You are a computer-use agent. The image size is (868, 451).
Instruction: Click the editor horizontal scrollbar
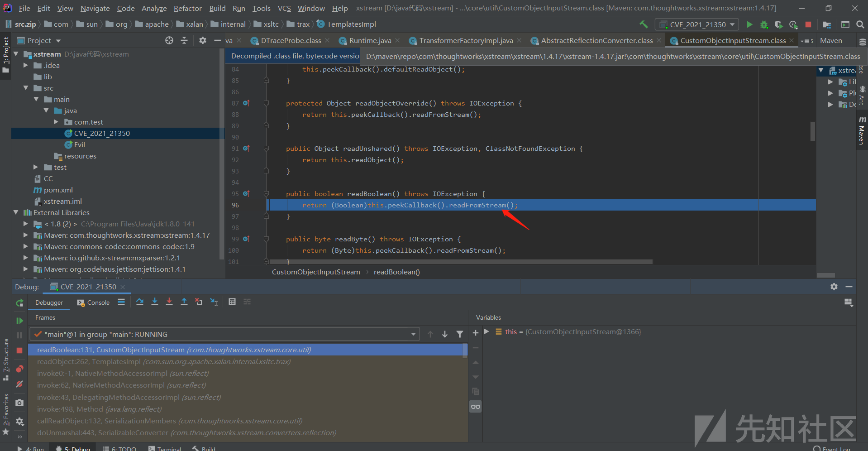(461, 262)
